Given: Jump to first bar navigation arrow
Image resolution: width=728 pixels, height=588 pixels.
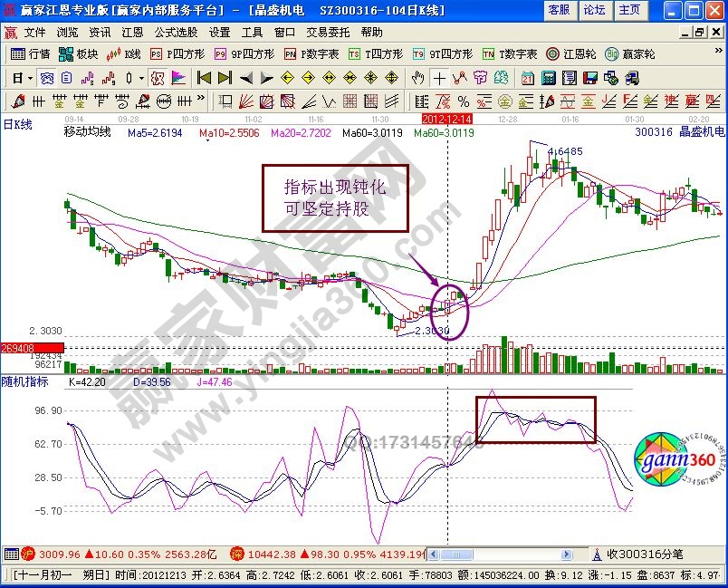Looking at the screenshot, I should [204, 78].
